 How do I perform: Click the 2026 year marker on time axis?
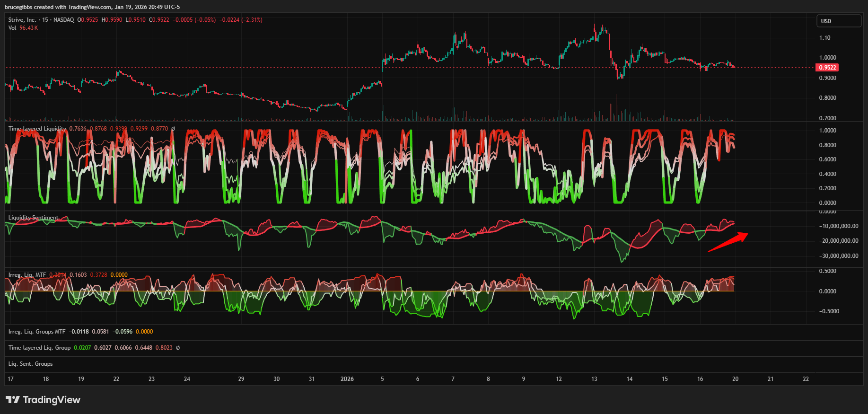pos(347,379)
